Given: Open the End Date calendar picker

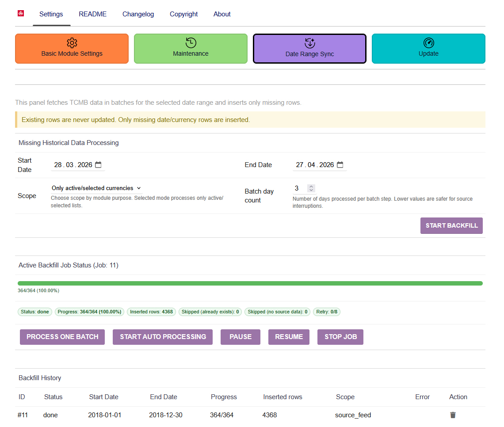Looking at the screenshot, I should tap(340, 164).
